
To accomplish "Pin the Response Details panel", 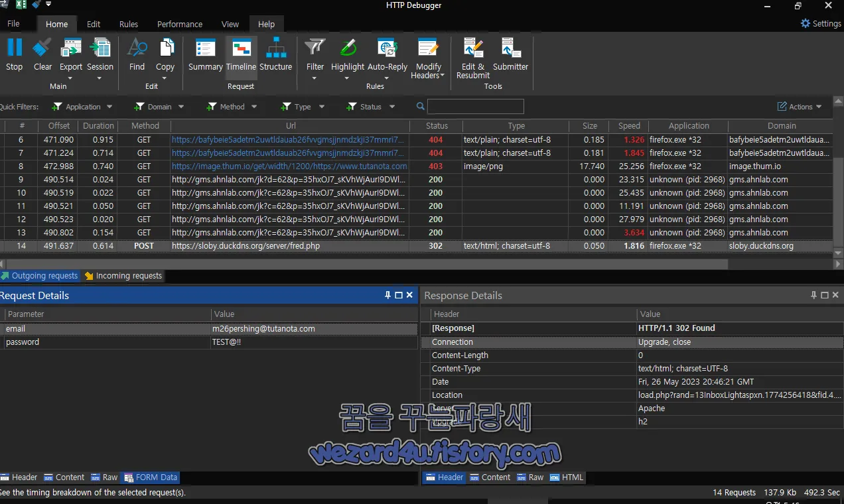I will [814, 295].
